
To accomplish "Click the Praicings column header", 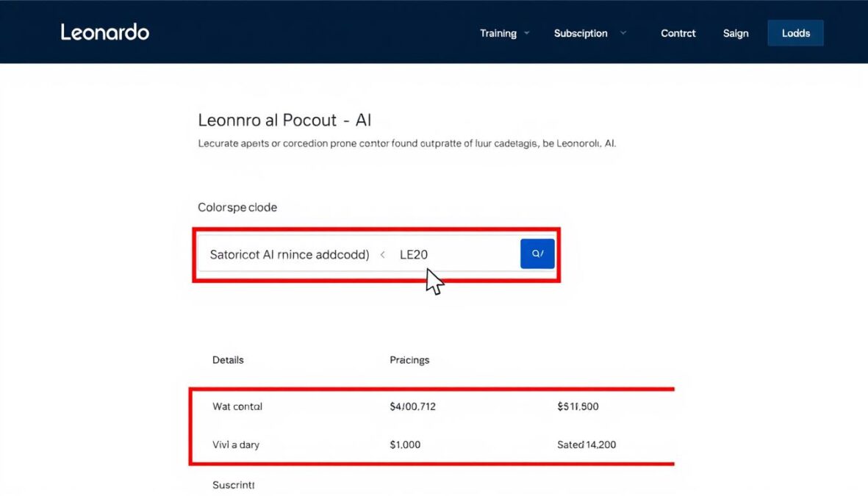I will (x=409, y=359).
